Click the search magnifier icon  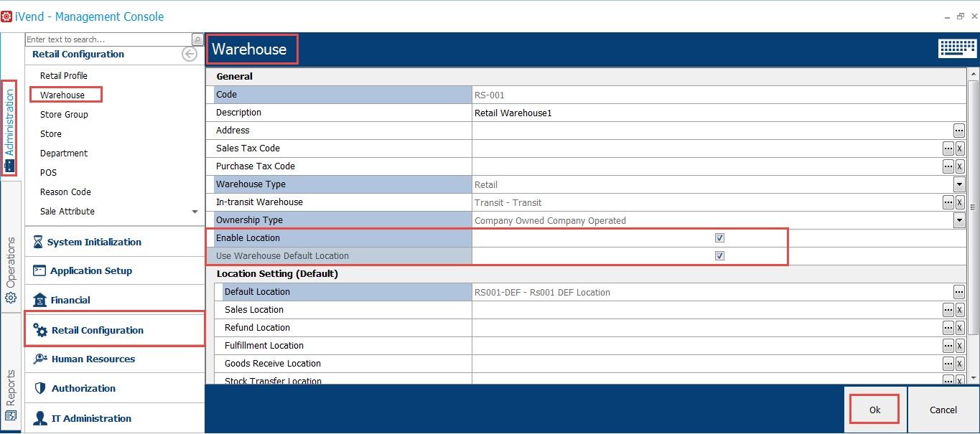197,39
